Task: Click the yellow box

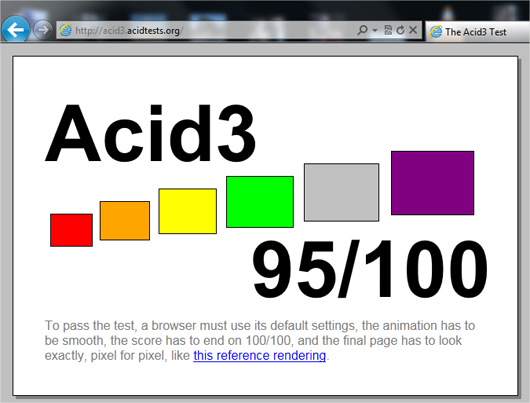Action: pos(188,211)
